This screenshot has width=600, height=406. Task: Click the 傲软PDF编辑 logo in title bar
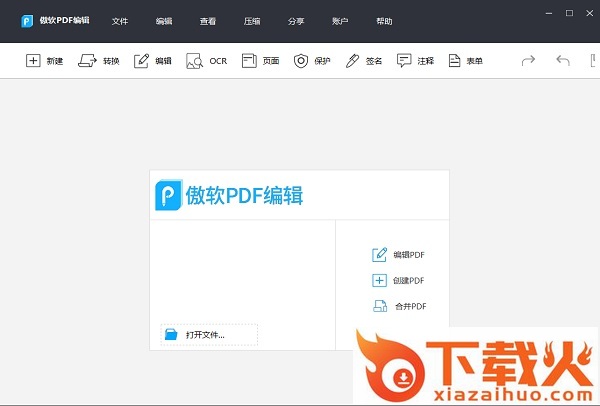(x=27, y=21)
